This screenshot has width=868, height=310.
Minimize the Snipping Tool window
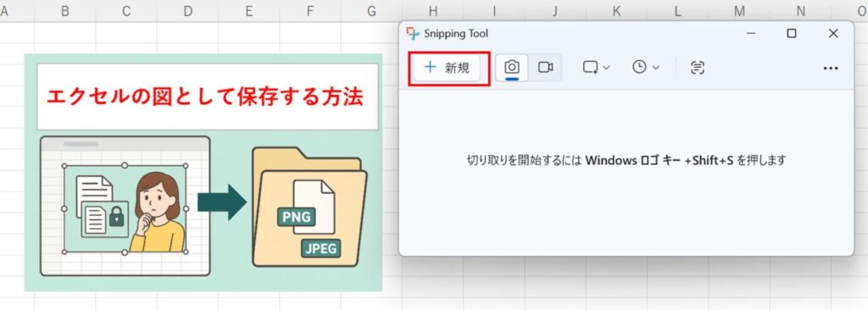pyautogui.click(x=751, y=34)
